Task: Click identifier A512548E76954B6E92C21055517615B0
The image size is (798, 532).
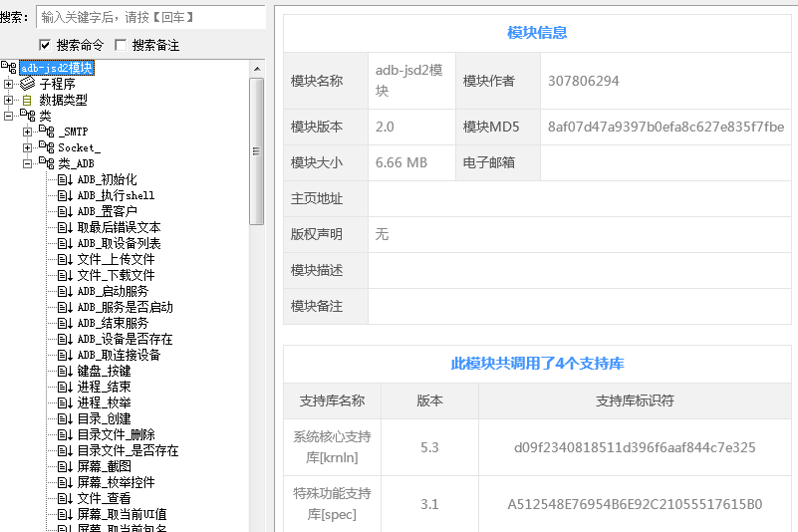Action: (x=635, y=504)
